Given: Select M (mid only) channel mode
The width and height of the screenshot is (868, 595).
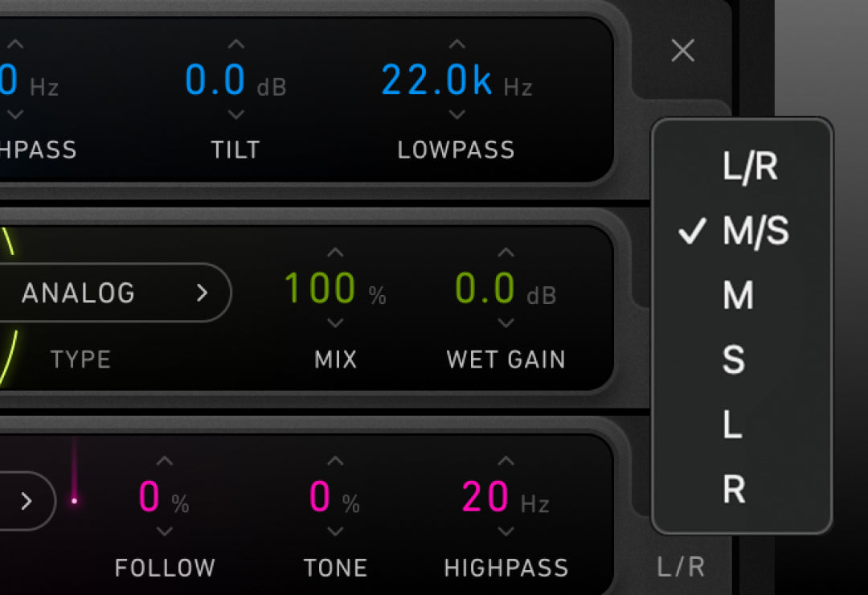Looking at the screenshot, I should (737, 296).
